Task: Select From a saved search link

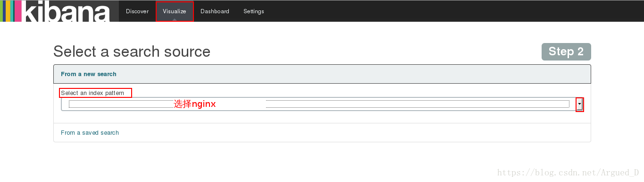Action: (90, 133)
